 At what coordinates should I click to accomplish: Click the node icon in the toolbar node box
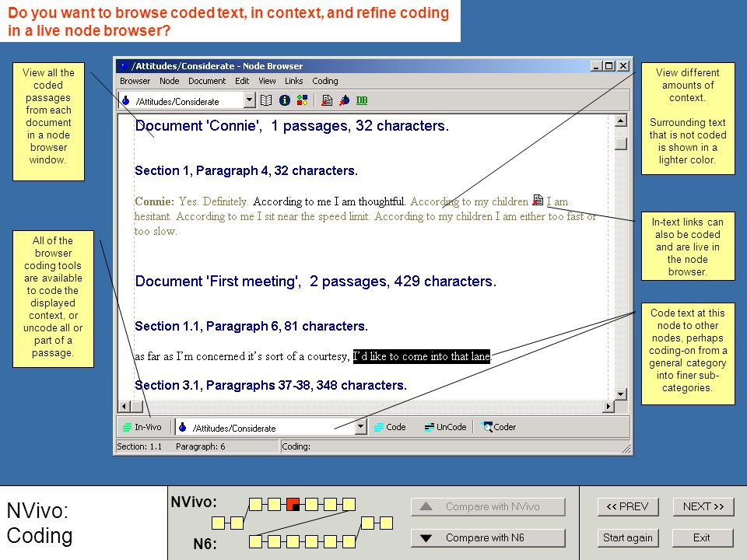(126, 101)
